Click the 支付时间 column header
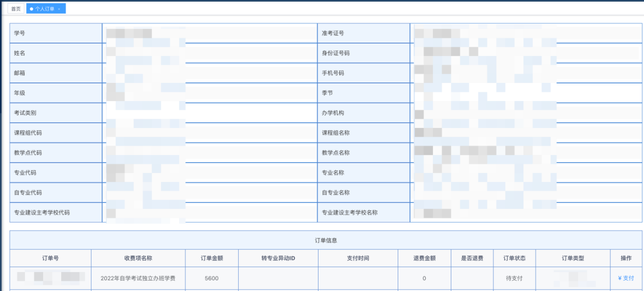 [358, 258]
